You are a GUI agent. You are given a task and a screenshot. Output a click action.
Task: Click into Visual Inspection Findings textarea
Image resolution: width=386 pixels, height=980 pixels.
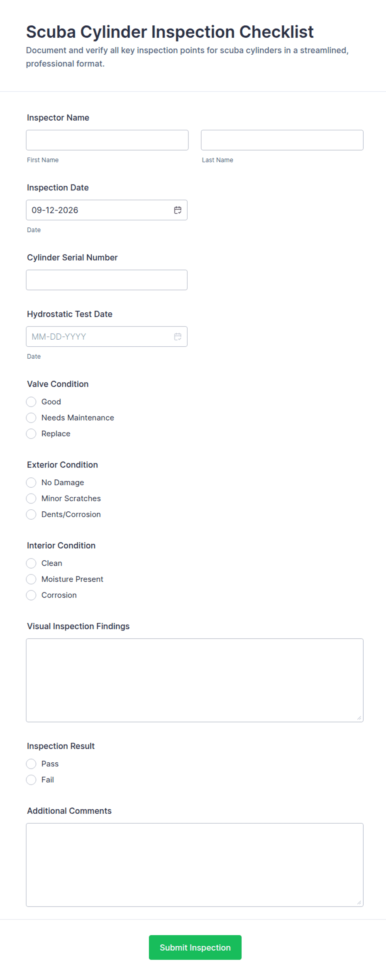(x=195, y=680)
